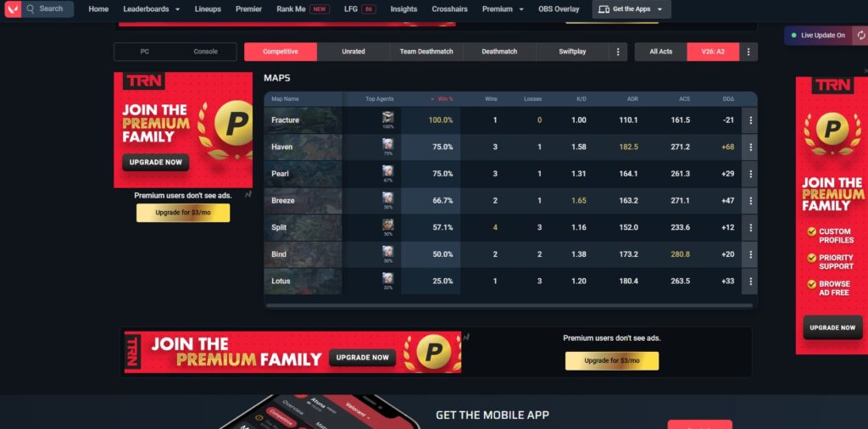Toggle Live Update On switch
868x429 pixels.
pos(819,35)
